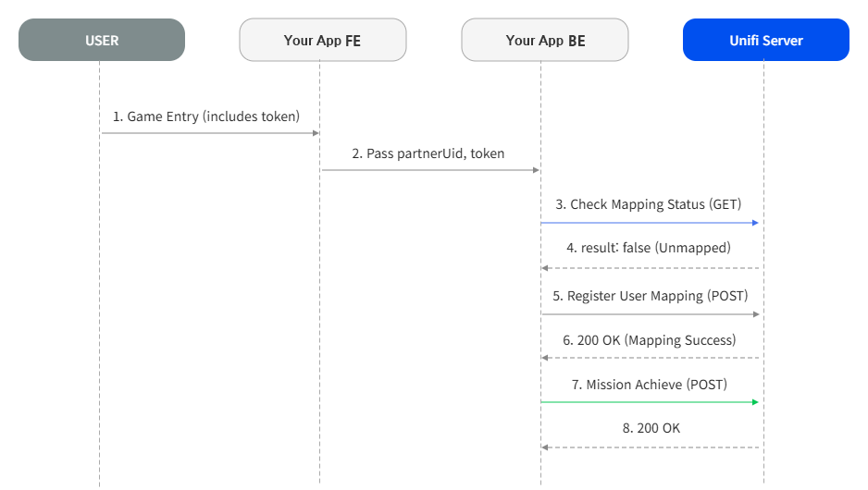Select the 5. Register User Mapping (POST) label
This screenshot has width=868, height=490.
click(x=650, y=296)
